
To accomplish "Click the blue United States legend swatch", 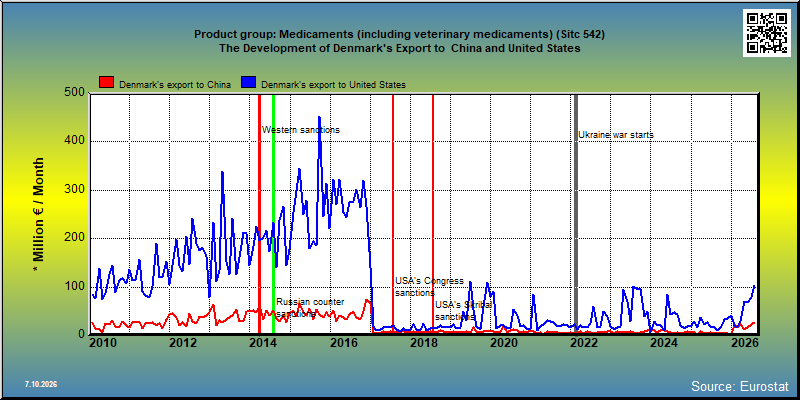I will click(249, 83).
